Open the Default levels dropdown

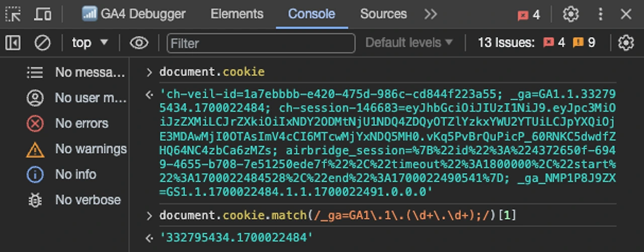(409, 43)
